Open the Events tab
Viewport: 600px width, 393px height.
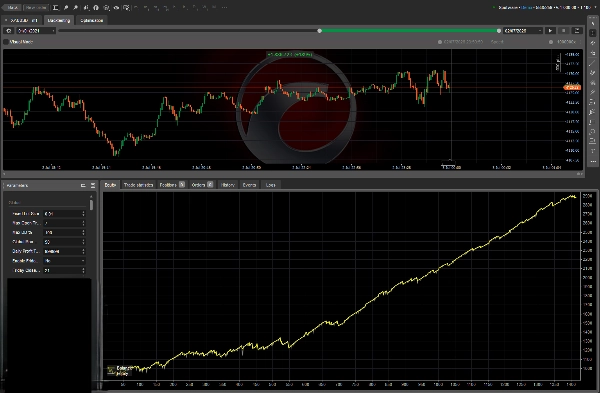249,185
